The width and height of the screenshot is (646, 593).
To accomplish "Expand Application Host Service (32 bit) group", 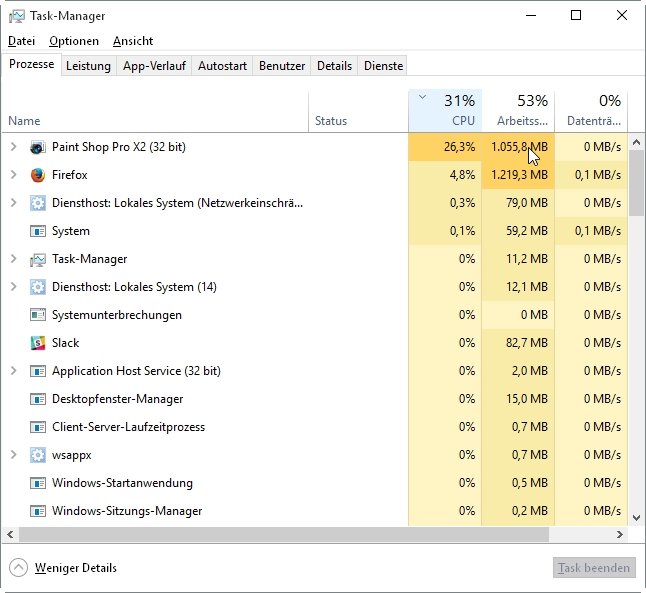I will (14, 371).
